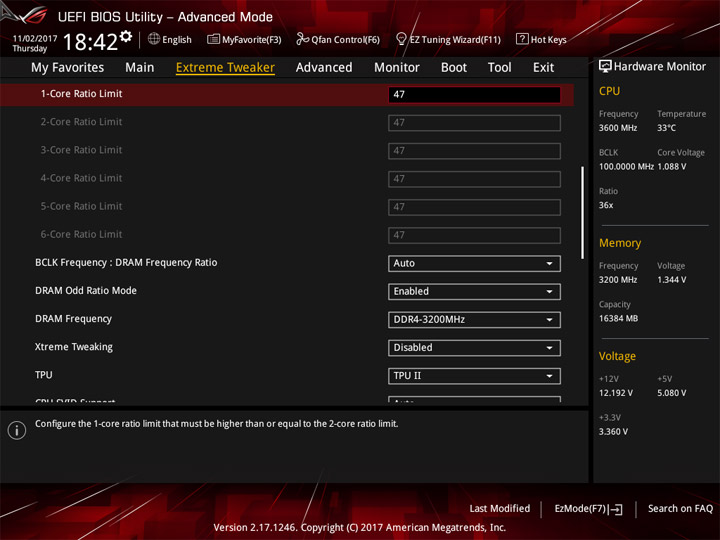Click the 6-Core Ratio Limit field
Screen dimensions: 720x540
(x=474, y=235)
